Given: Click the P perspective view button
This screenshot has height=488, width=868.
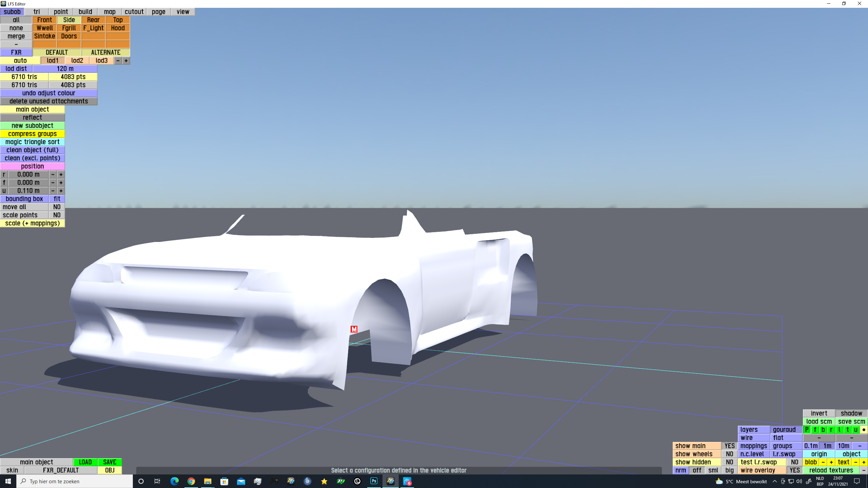Looking at the screenshot, I should [x=807, y=430].
